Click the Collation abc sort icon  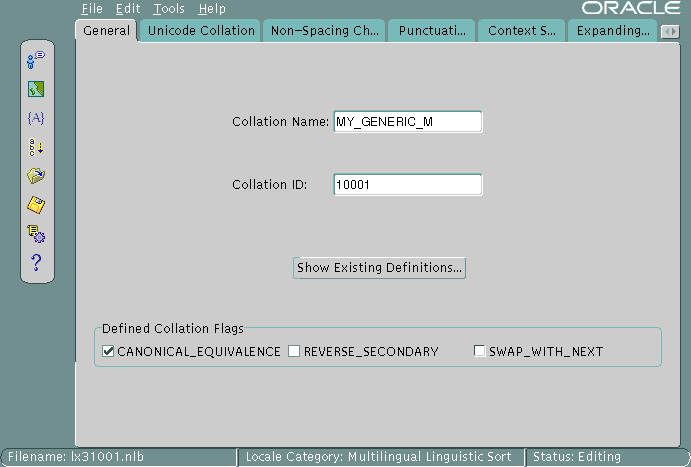tap(36, 147)
